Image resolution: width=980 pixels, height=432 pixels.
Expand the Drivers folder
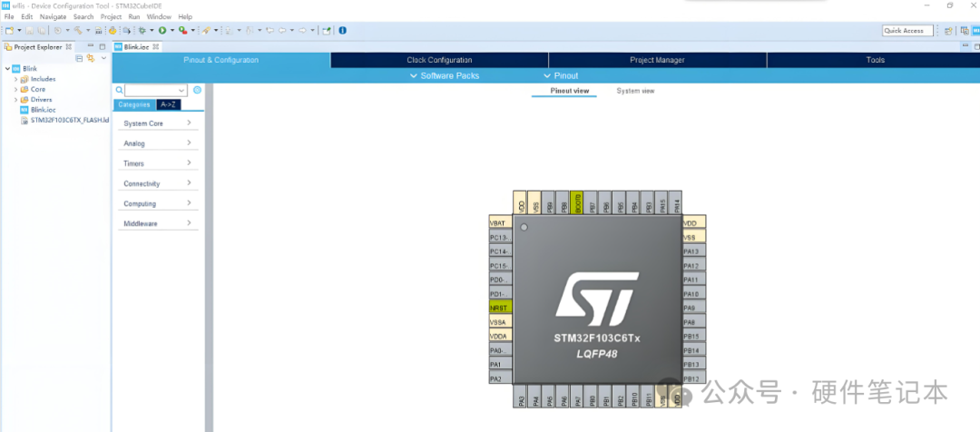point(15,100)
